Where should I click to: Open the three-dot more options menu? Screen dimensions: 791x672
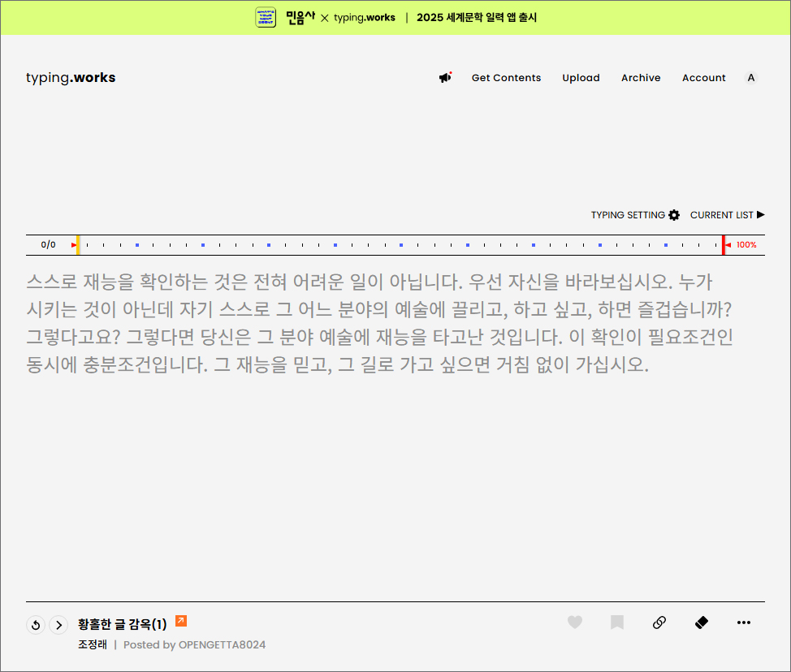[x=744, y=622]
